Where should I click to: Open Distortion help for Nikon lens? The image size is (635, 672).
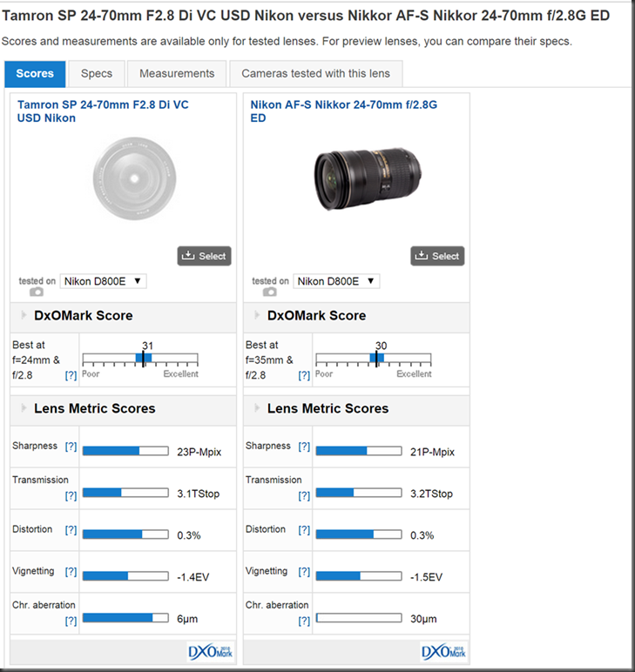coord(304,530)
